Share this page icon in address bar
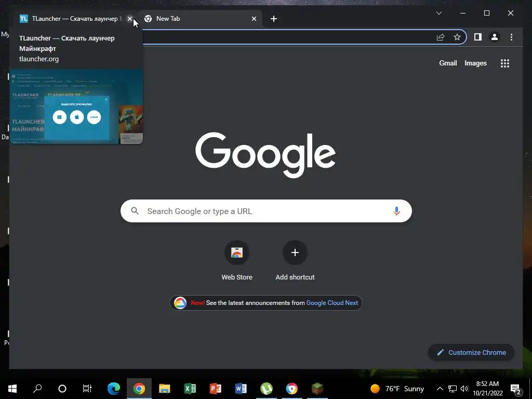 441,37
